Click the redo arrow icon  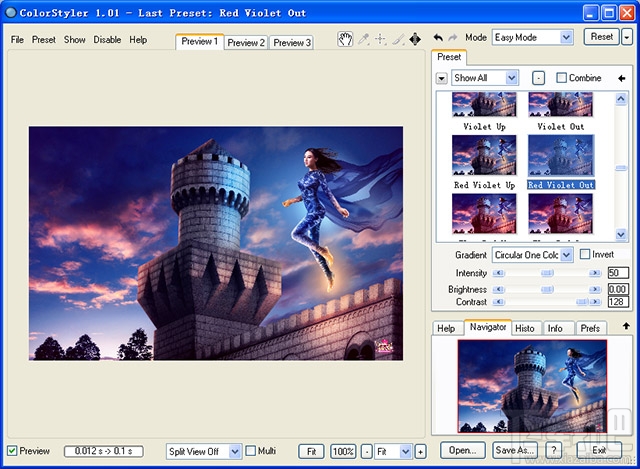[452, 38]
